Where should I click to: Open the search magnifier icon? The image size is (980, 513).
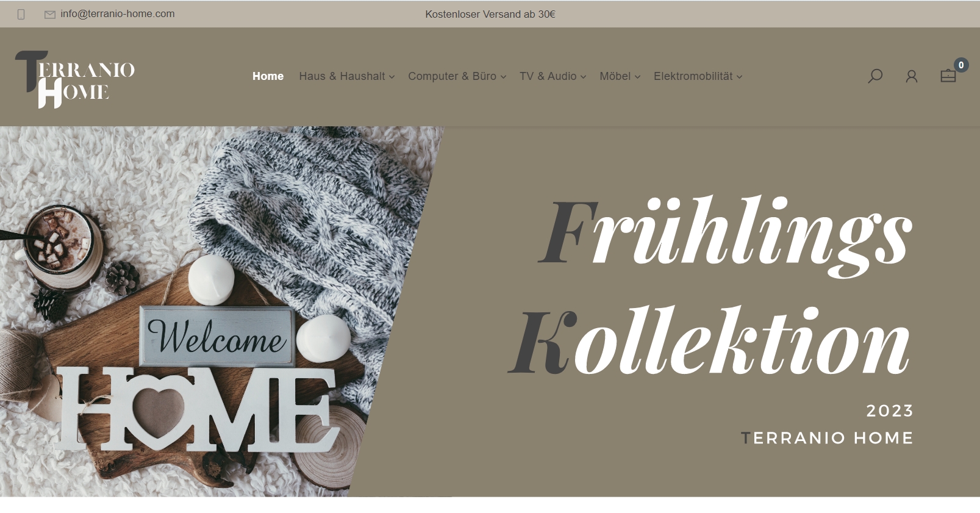[x=875, y=76]
